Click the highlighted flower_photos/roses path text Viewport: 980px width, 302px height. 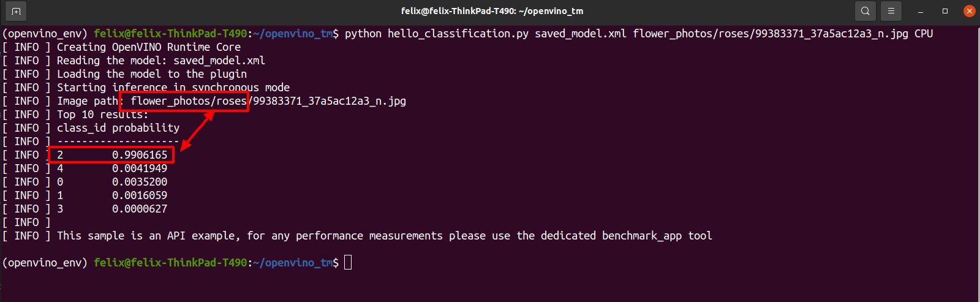coord(189,101)
